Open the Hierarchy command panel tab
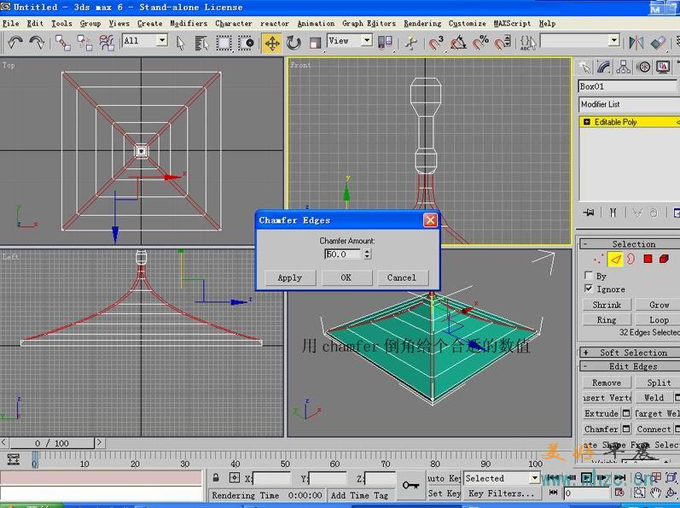 625,67
